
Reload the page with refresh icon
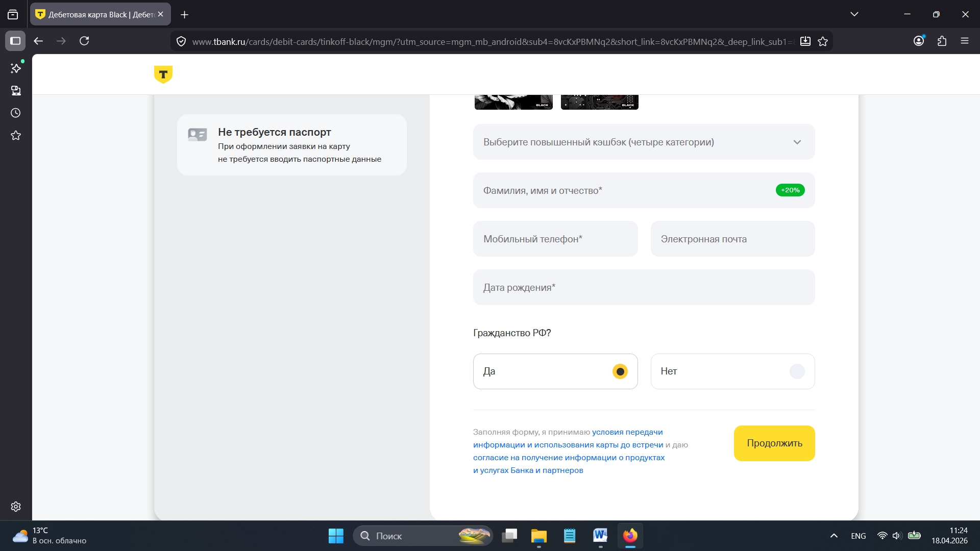coord(84,41)
